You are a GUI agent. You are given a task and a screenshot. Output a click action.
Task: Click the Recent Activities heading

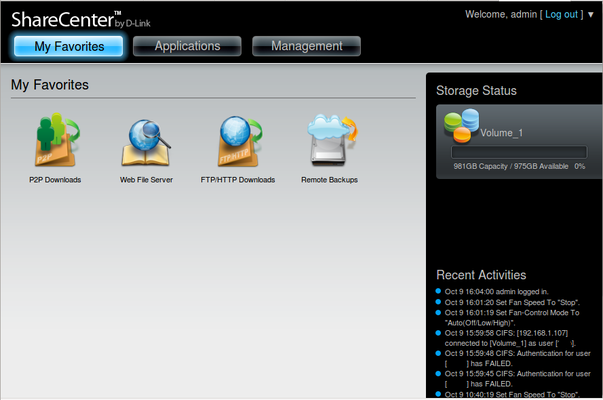pos(481,275)
